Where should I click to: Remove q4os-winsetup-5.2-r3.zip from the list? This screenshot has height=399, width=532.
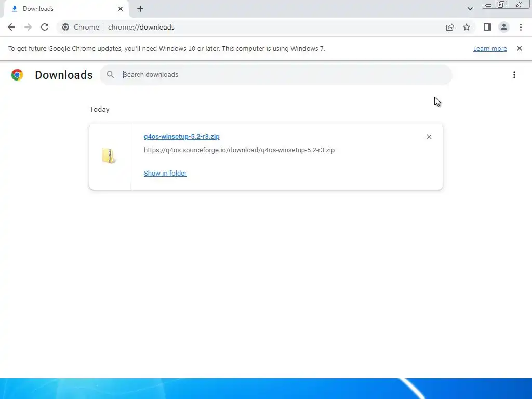pos(429,137)
